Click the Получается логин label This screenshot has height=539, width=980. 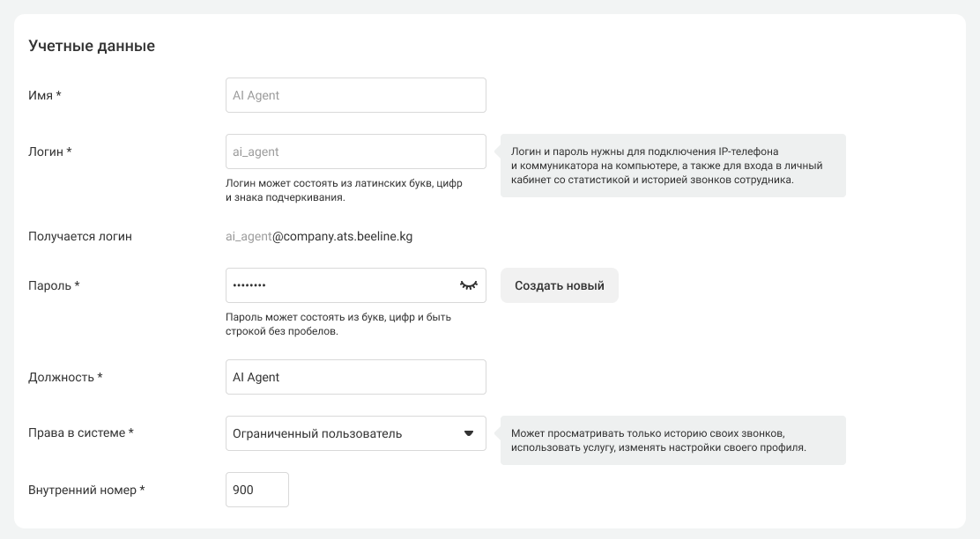[80, 237]
